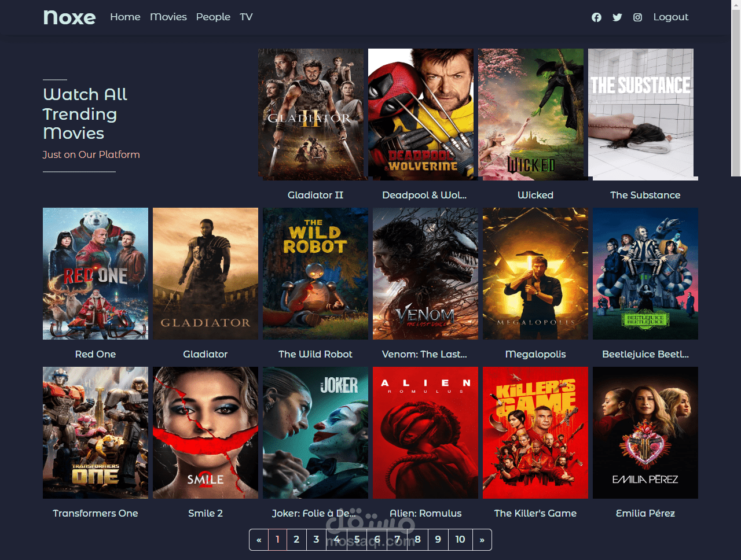Open the People nav item
Screen dimensions: 741x560
point(213,17)
